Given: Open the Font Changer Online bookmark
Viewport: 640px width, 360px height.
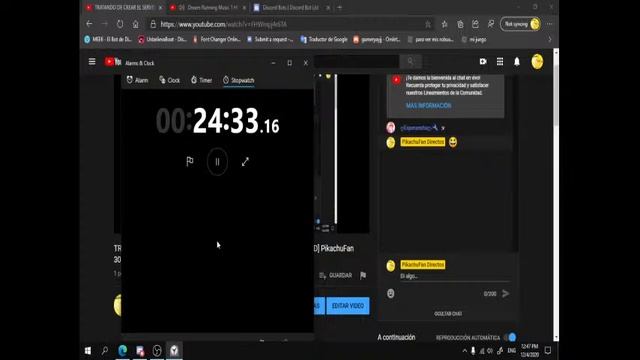Looking at the screenshot, I should pyautogui.click(x=217, y=40).
